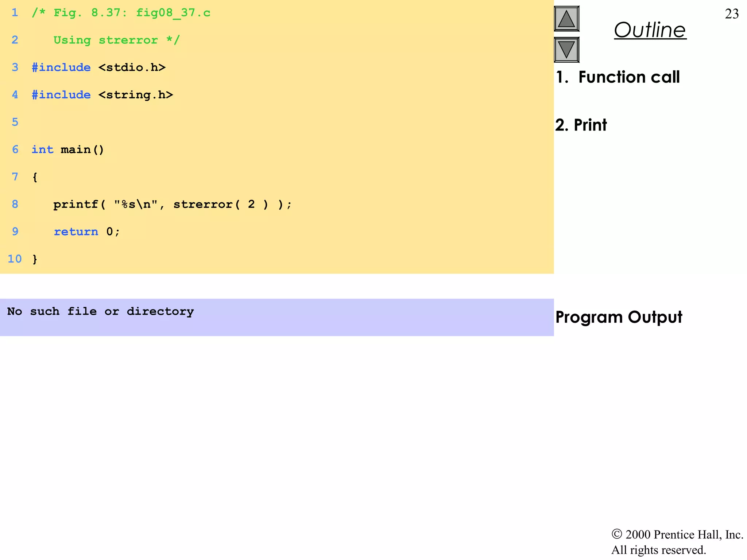Click the 'Using strerror */' comment
This screenshot has height=560, width=747.
coord(117,40)
